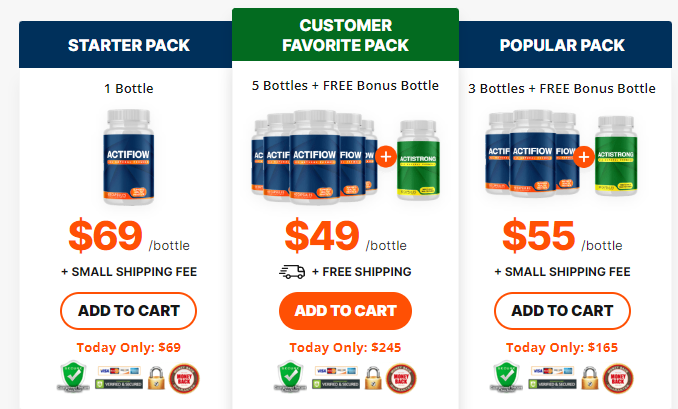Screen dimensions: 678x409
Task: Click Add to Cart for Starter Pack
Action: click(x=128, y=310)
